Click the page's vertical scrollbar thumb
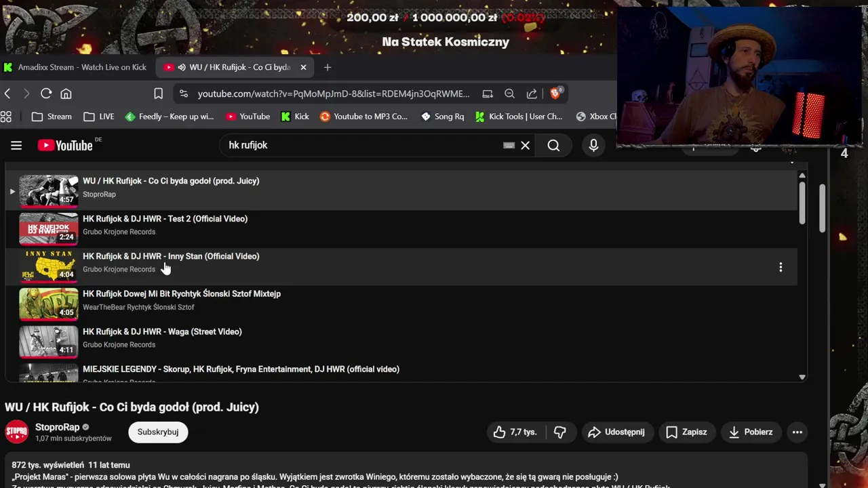 click(x=823, y=207)
